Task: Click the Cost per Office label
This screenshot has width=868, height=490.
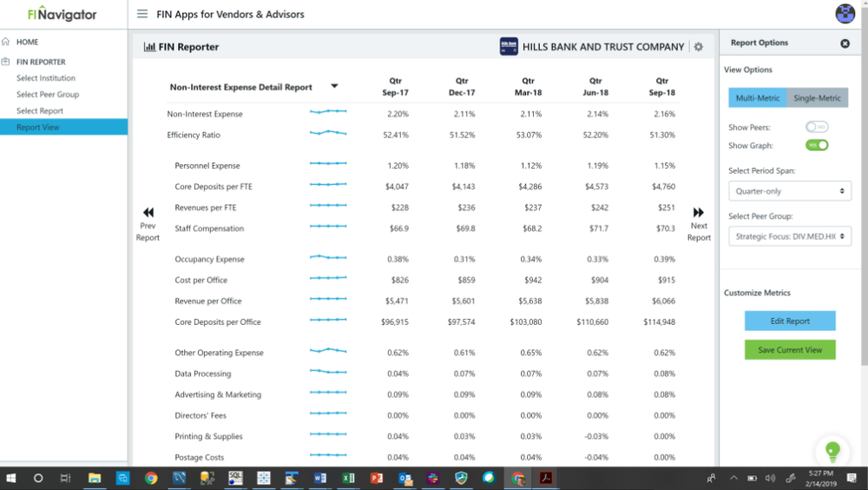Action: click(x=201, y=280)
